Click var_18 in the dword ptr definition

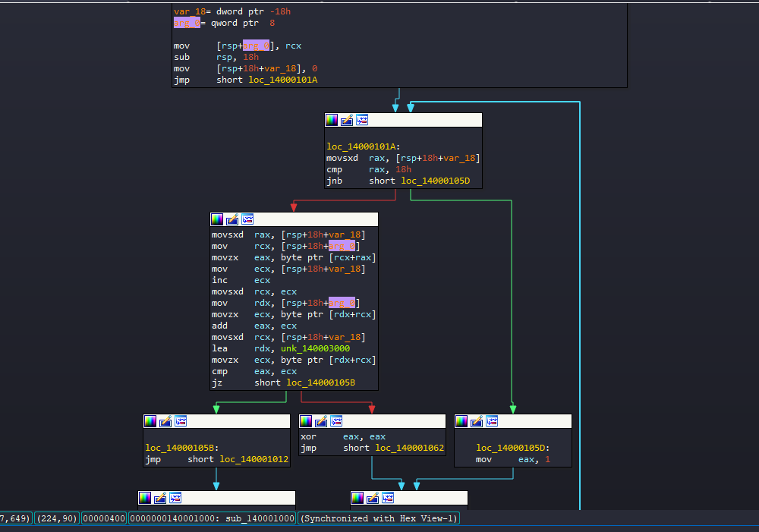click(190, 11)
